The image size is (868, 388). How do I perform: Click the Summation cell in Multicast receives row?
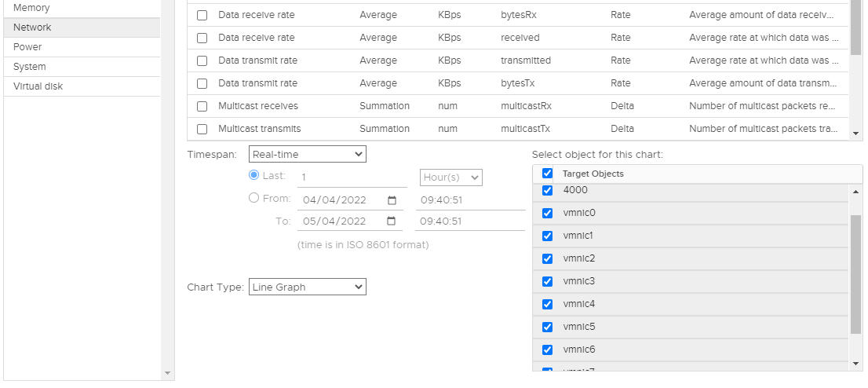[385, 106]
